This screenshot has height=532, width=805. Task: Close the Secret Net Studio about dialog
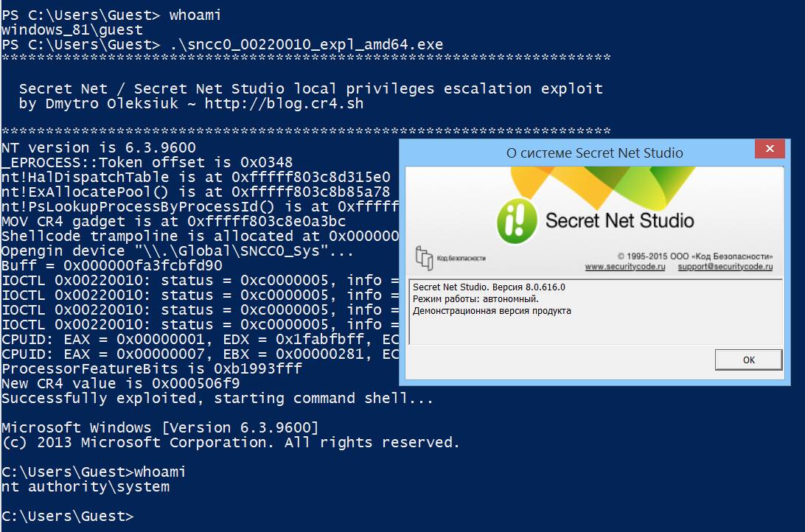770,149
